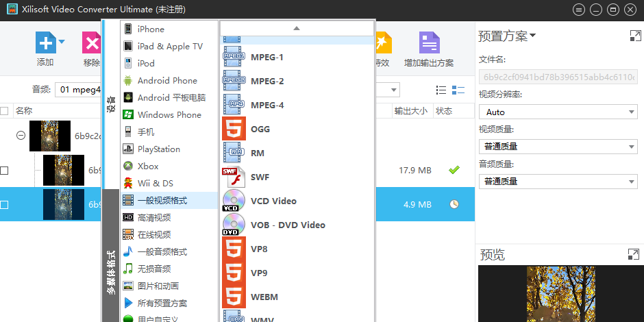Click the source video thumbnail
Image resolution: width=644 pixels, height=322 pixels.
pos(50,136)
